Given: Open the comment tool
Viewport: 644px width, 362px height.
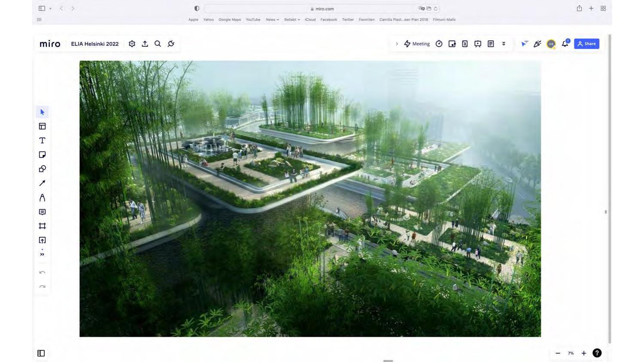Looking at the screenshot, I should pyautogui.click(x=42, y=212).
